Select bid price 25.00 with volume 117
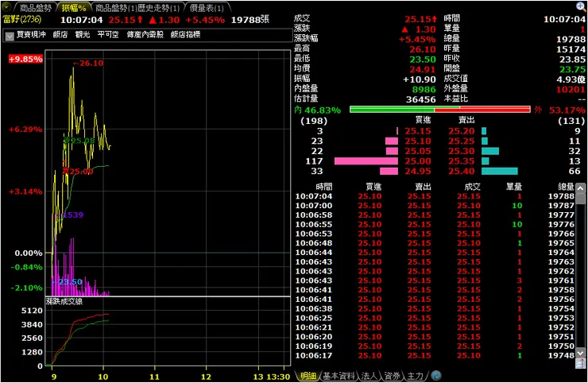This screenshot has width=588, height=383. (x=417, y=161)
